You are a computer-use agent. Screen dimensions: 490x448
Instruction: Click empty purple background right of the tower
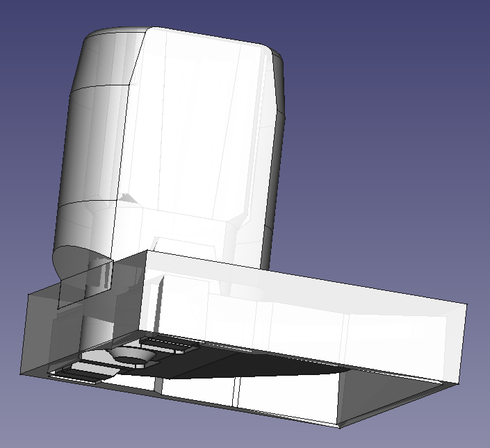(x=389, y=139)
